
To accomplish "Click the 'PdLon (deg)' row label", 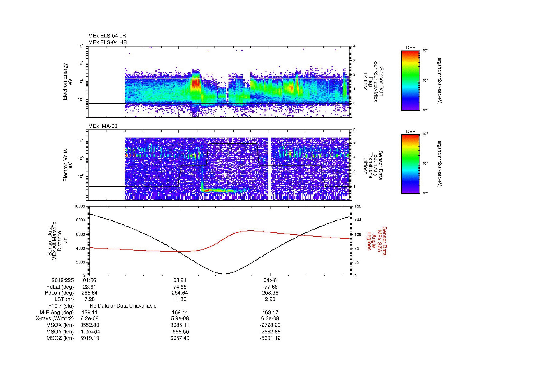I will 59,293.
